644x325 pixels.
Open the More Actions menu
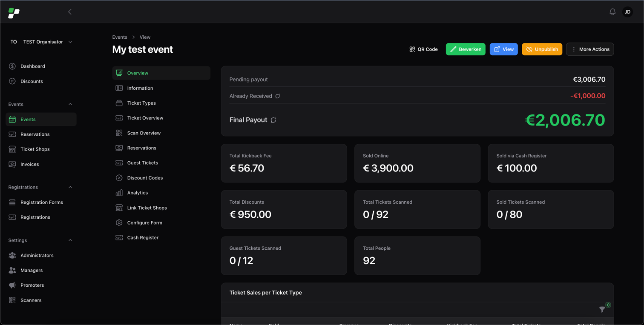pos(590,49)
